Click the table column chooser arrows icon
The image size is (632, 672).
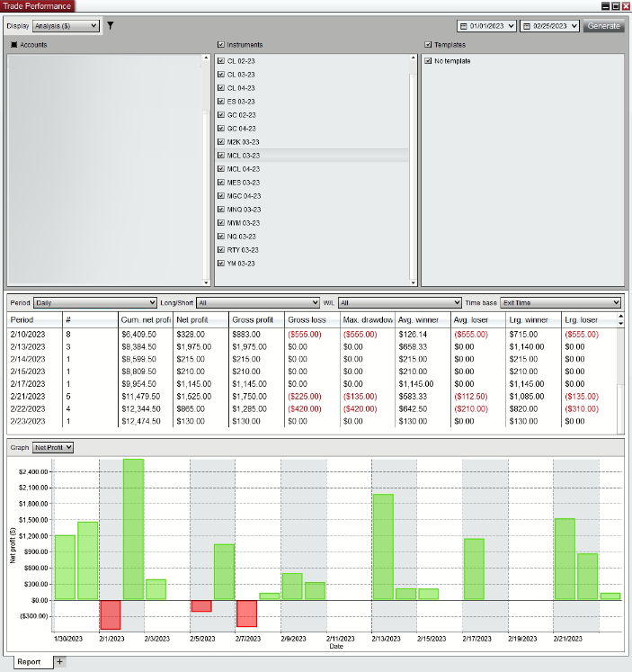click(620, 319)
